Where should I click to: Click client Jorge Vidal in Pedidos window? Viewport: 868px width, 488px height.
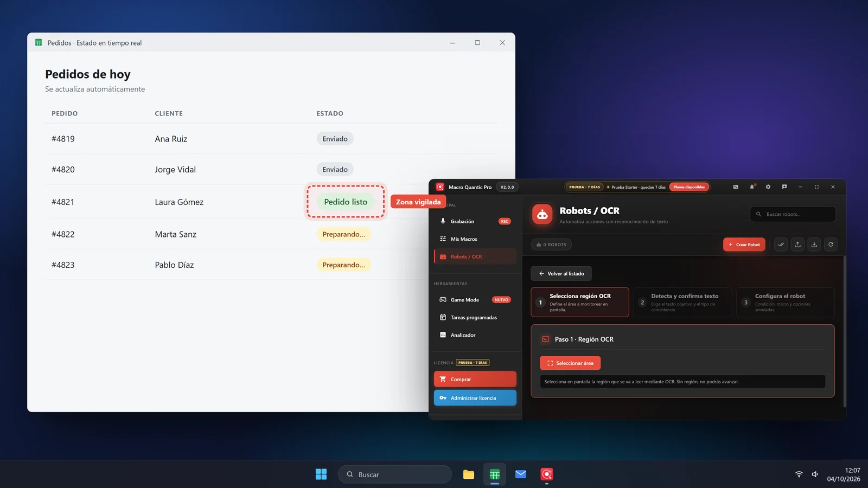click(175, 169)
